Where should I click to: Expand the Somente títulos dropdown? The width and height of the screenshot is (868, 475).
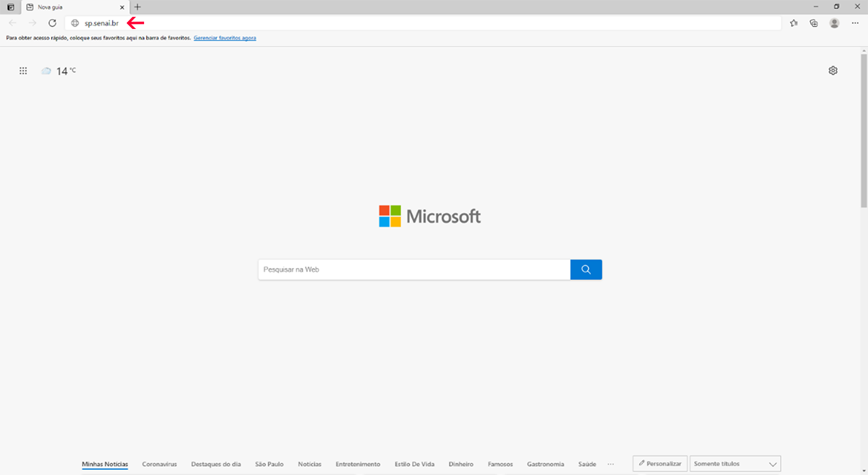coord(735,463)
